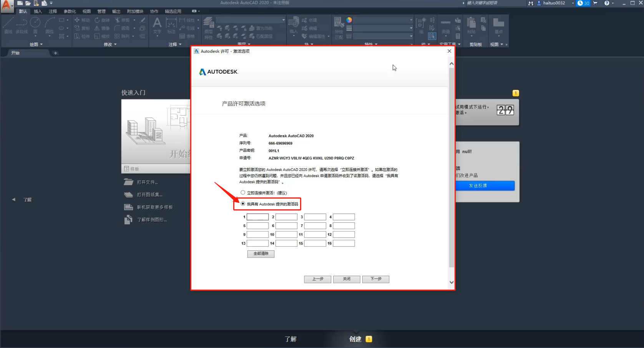Click activation code field number 16
The height and width of the screenshot is (348, 644).
click(x=344, y=243)
